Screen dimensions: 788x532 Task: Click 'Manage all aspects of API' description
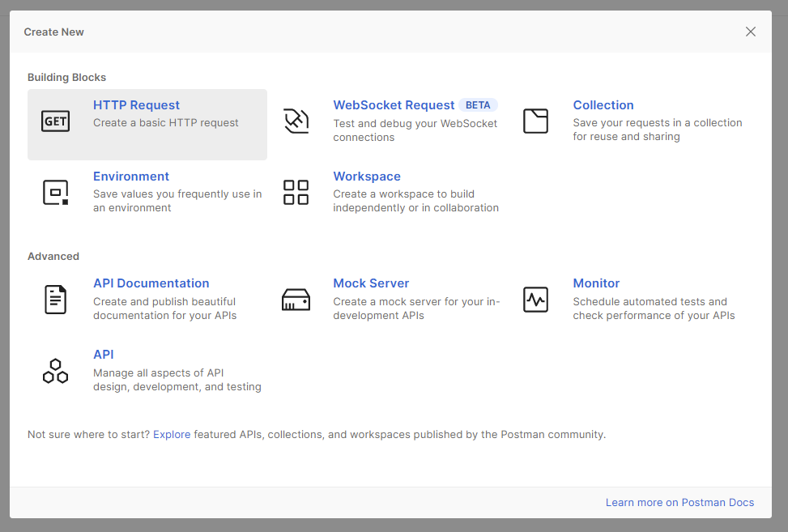click(177, 380)
